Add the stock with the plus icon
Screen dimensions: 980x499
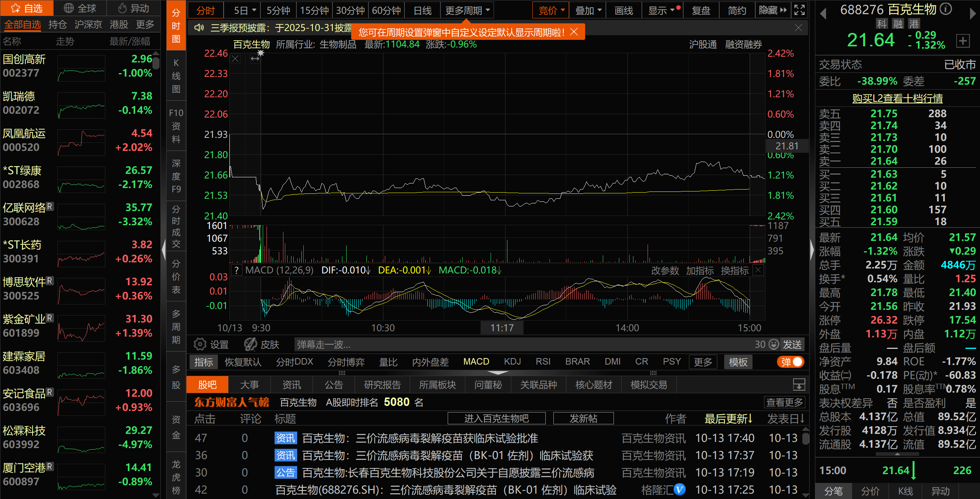[x=963, y=41]
